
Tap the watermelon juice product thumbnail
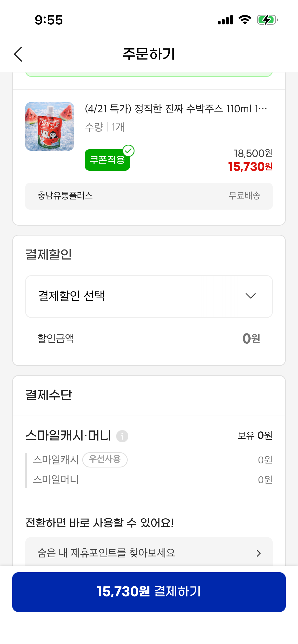(50, 126)
